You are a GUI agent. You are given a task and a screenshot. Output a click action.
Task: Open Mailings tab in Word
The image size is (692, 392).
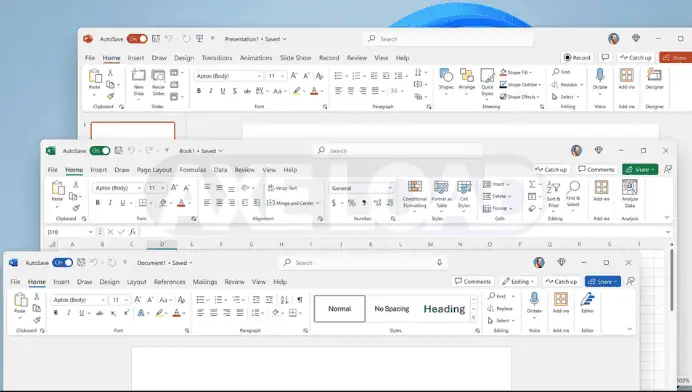point(205,282)
